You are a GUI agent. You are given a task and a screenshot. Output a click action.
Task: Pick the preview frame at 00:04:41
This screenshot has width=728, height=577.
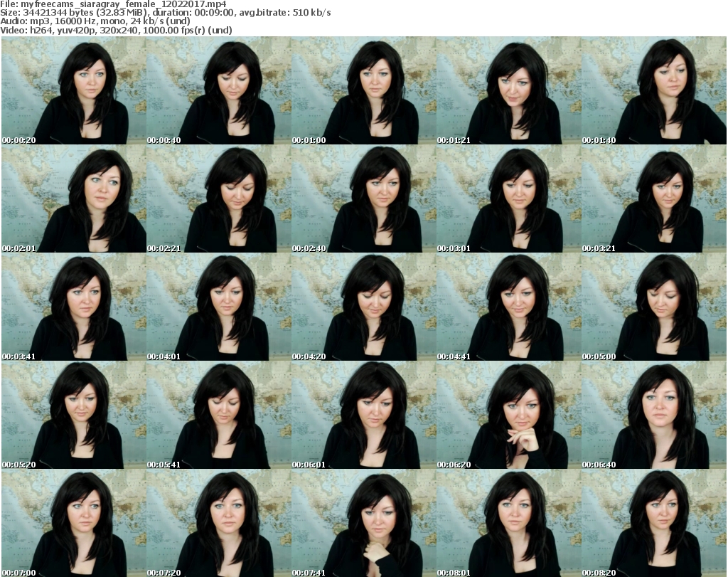[x=508, y=307]
